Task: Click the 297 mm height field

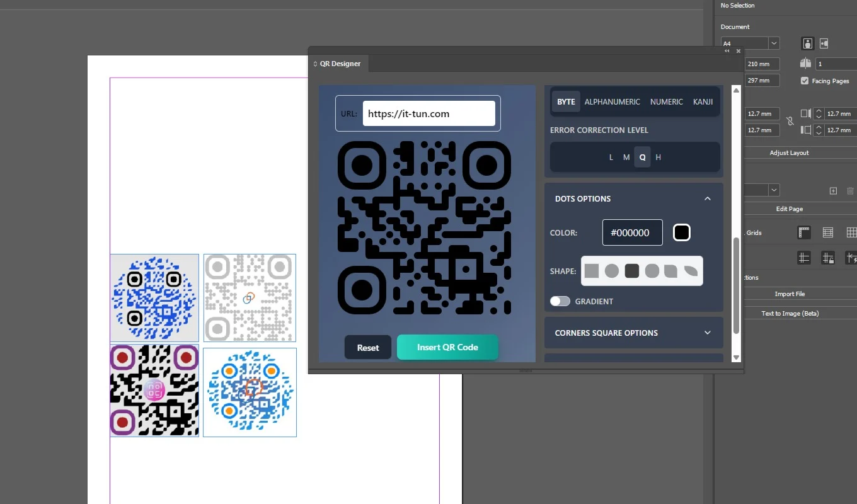Action: [762, 81]
